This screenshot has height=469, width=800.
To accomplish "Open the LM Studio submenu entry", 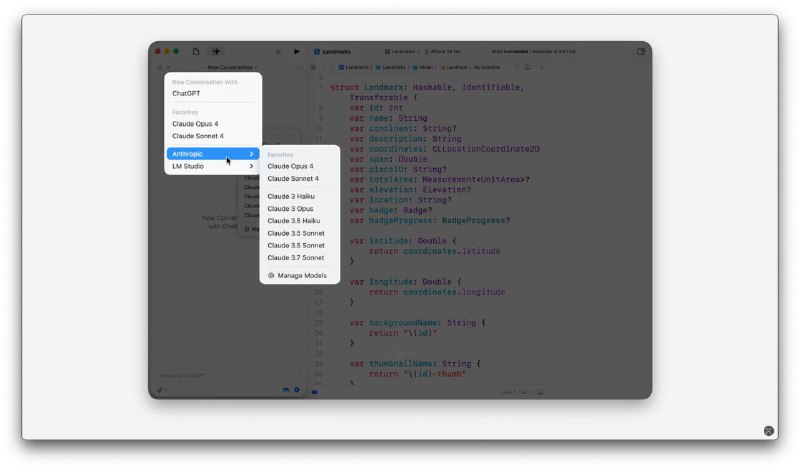I will (213, 166).
